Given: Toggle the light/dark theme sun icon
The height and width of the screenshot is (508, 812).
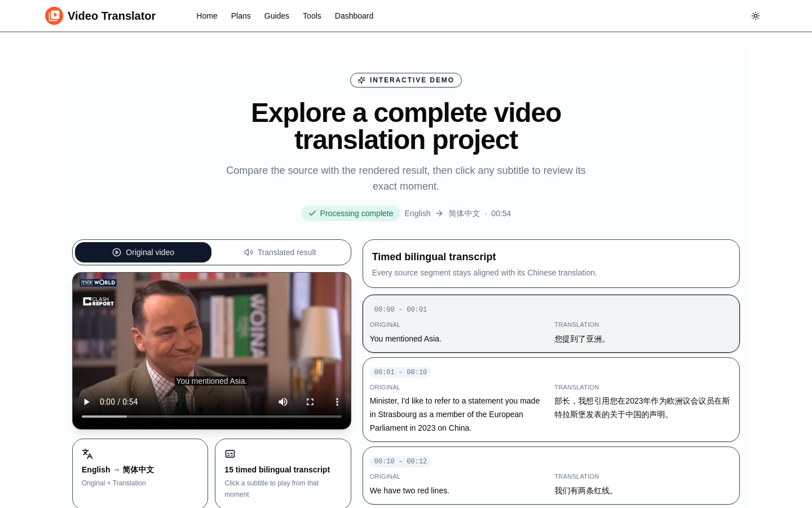Looking at the screenshot, I should click(x=756, y=16).
